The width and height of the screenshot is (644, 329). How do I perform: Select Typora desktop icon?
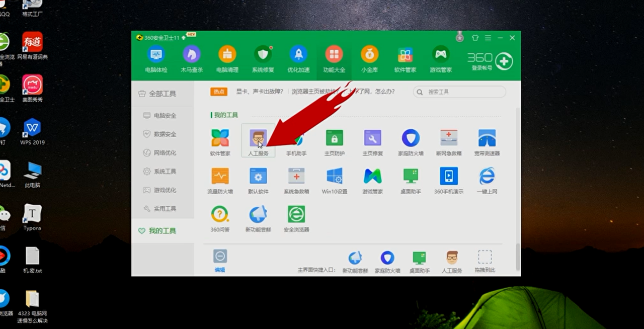tap(32, 217)
